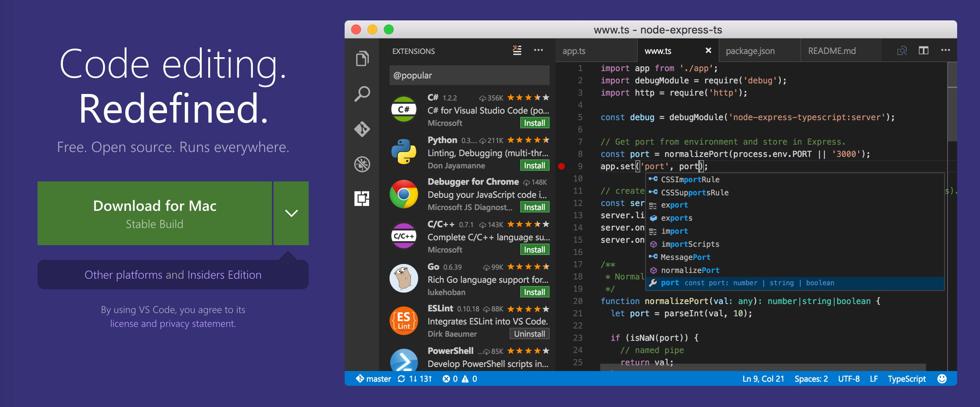Clear extensions input using the list icon
980x407 pixels.
(517, 50)
